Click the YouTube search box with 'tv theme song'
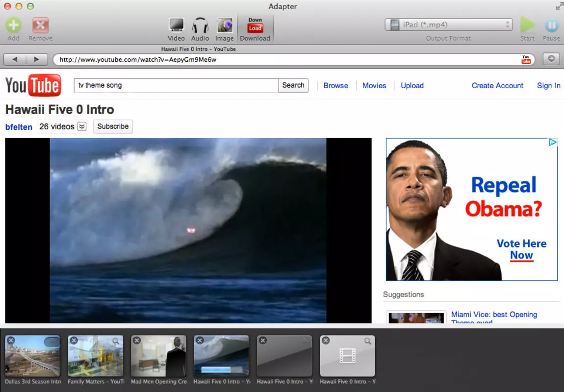Viewport: 564px width, 392px height. (x=176, y=85)
